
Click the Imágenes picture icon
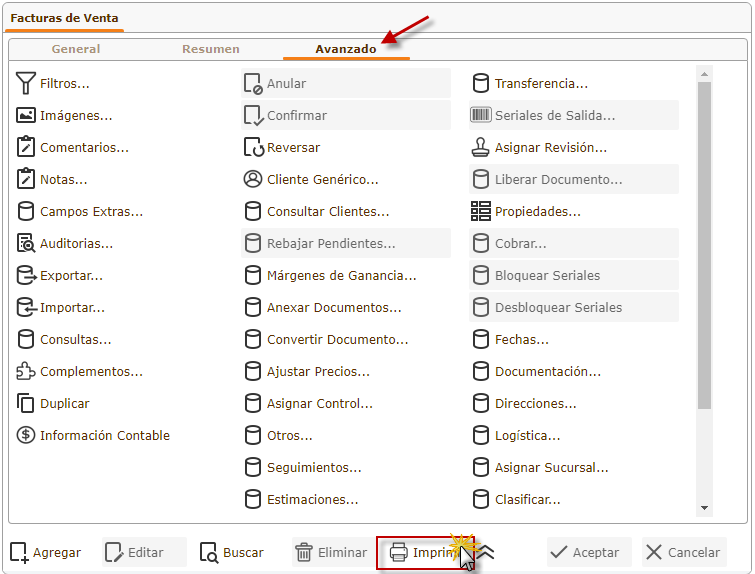26,115
